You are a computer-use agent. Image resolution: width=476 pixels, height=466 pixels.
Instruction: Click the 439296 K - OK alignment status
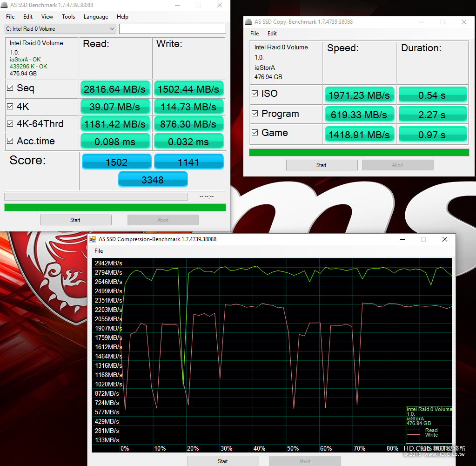coord(28,67)
